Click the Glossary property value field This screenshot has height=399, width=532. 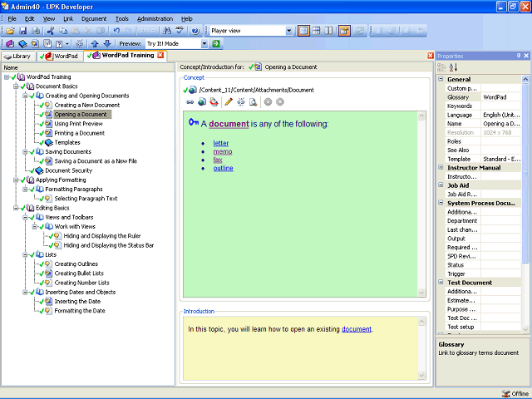(x=500, y=97)
